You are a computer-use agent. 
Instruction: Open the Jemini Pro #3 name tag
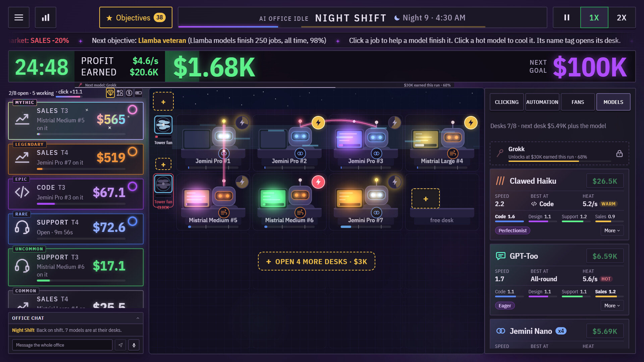[x=366, y=161]
